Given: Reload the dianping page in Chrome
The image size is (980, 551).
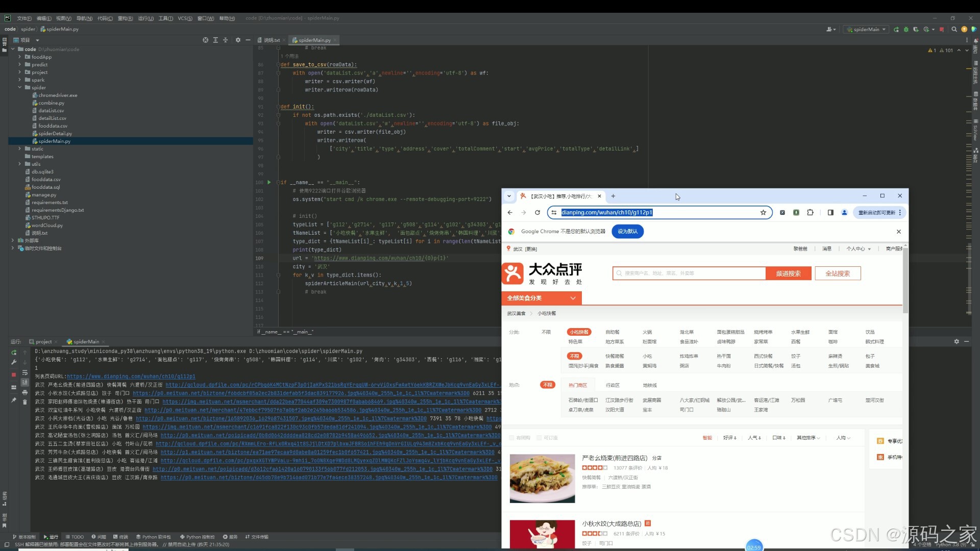Looking at the screenshot, I should 537,213.
